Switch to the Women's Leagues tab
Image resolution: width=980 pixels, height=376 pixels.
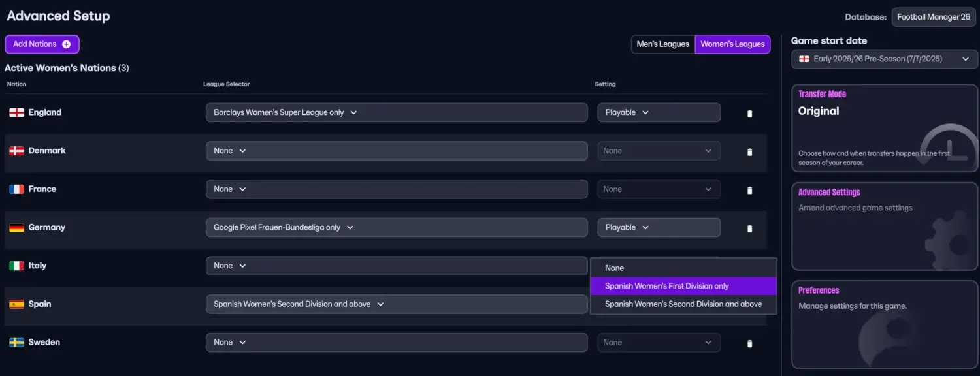click(x=732, y=44)
